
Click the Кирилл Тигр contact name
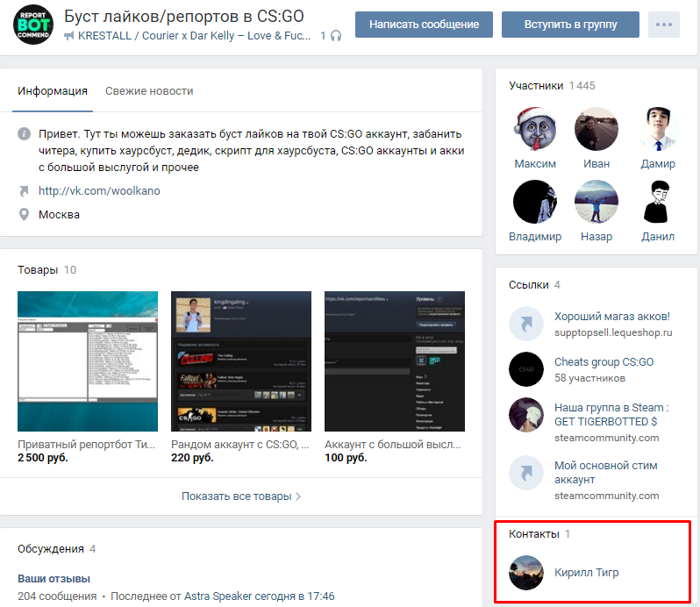[587, 573]
